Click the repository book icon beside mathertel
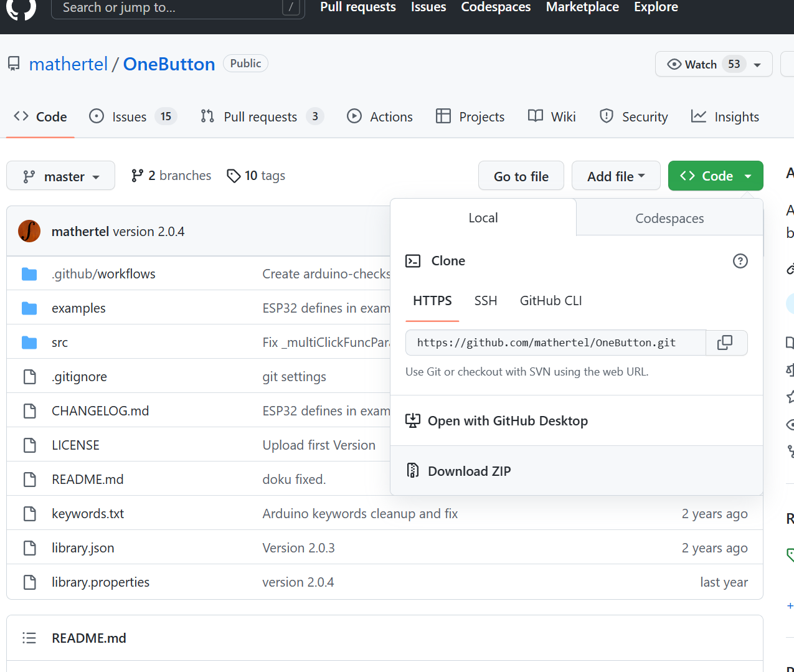 [14, 64]
